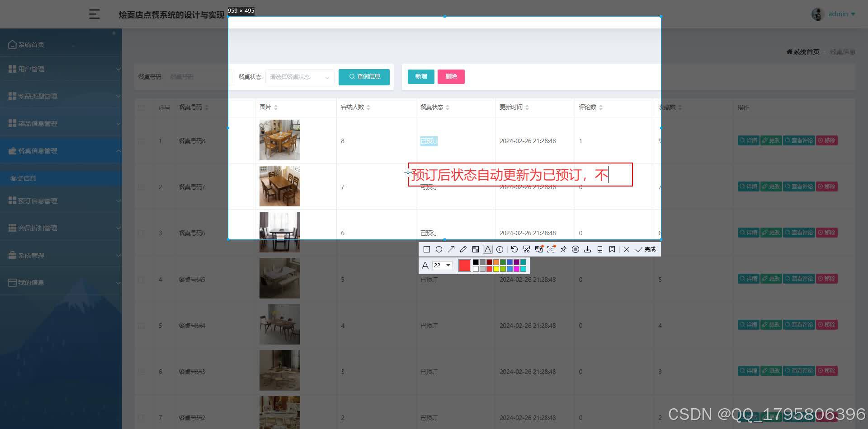
Task: Click 移除 for row 餐桌号码5
Action: [x=826, y=279]
